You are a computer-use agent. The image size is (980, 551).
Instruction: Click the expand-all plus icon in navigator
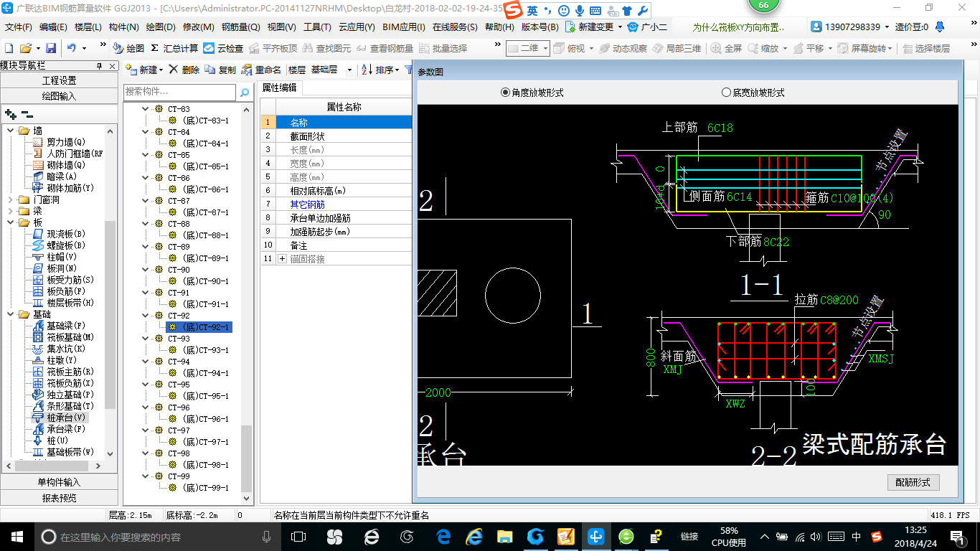coord(10,114)
